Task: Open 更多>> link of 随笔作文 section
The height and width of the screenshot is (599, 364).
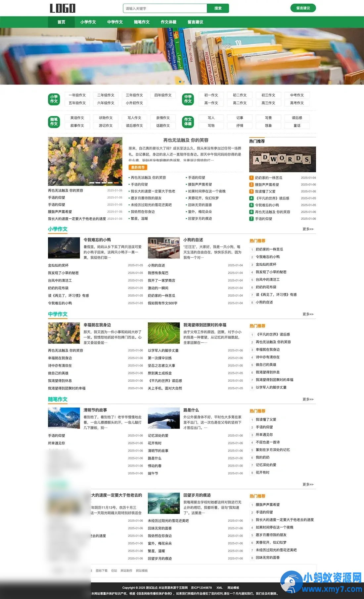Action: 308,399
